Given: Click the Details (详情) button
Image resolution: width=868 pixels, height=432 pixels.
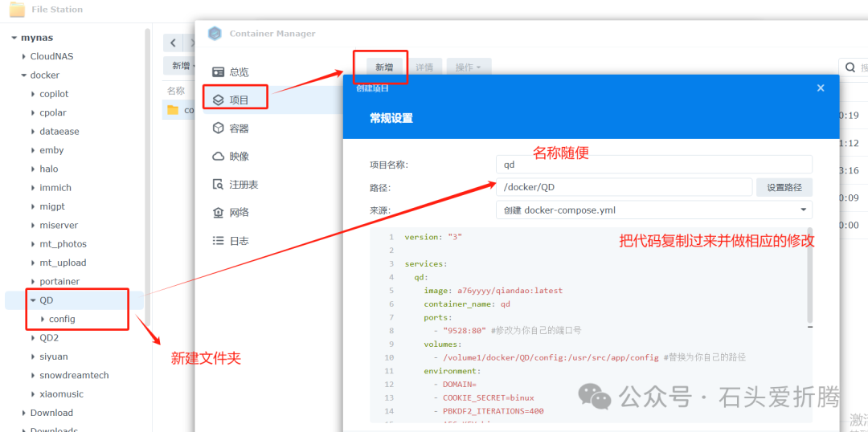Looking at the screenshot, I should (x=424, y=67).
